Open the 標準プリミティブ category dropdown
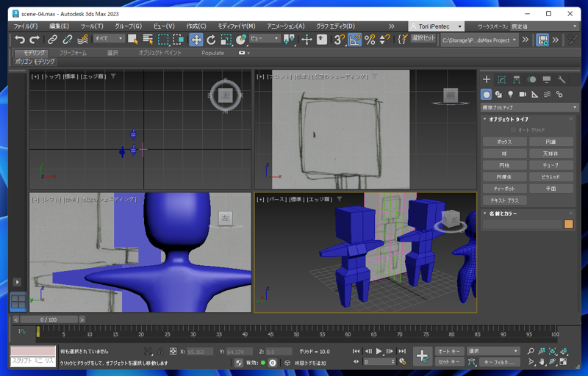The height and width of the screenshot is (376, 588). 529,107
